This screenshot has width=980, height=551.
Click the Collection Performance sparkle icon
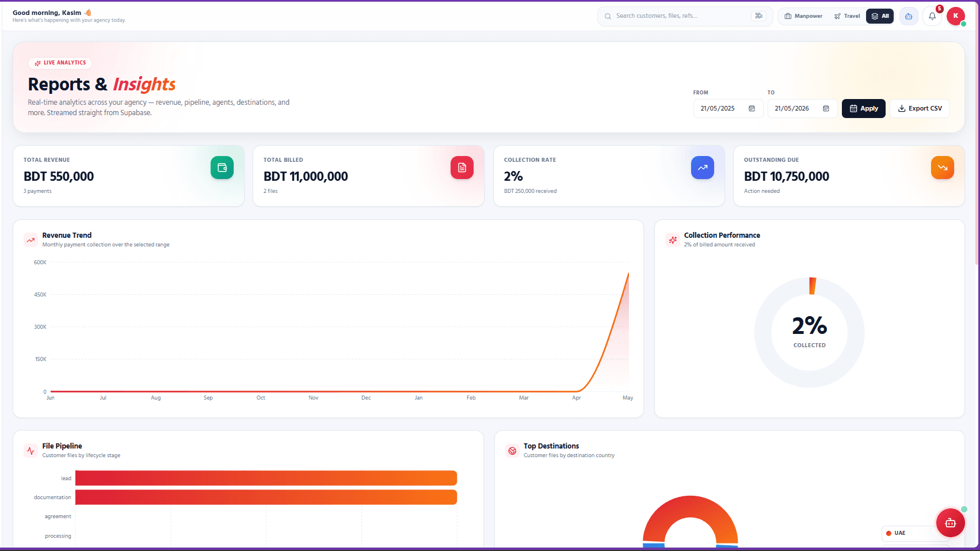673,240
